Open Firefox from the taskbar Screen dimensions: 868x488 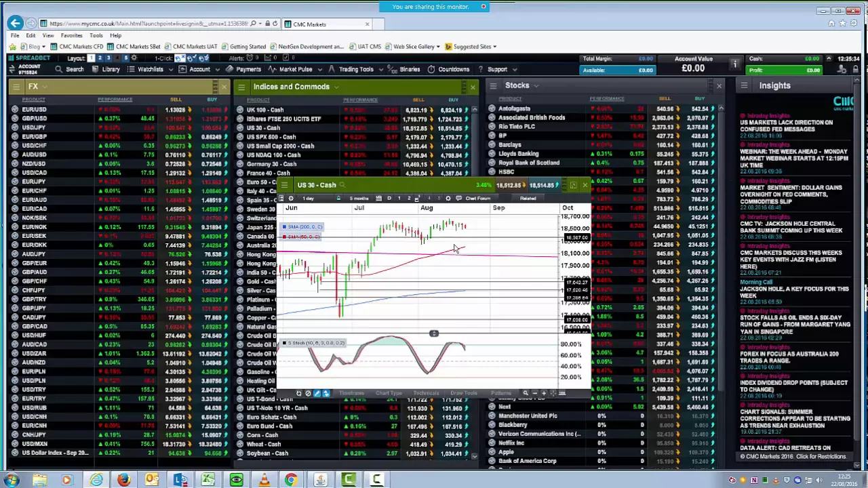(x=123, y=481)
